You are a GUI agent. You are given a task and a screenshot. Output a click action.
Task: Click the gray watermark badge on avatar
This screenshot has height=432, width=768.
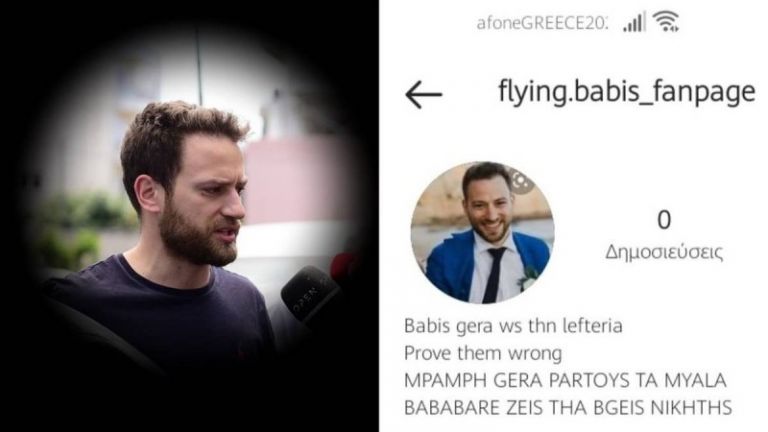(521, 182)
